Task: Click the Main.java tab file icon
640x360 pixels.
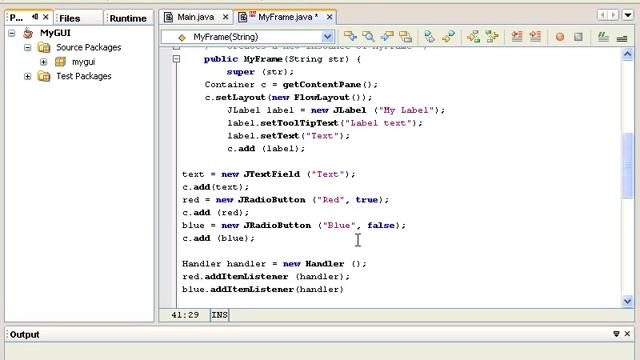Action: (168, 17)
